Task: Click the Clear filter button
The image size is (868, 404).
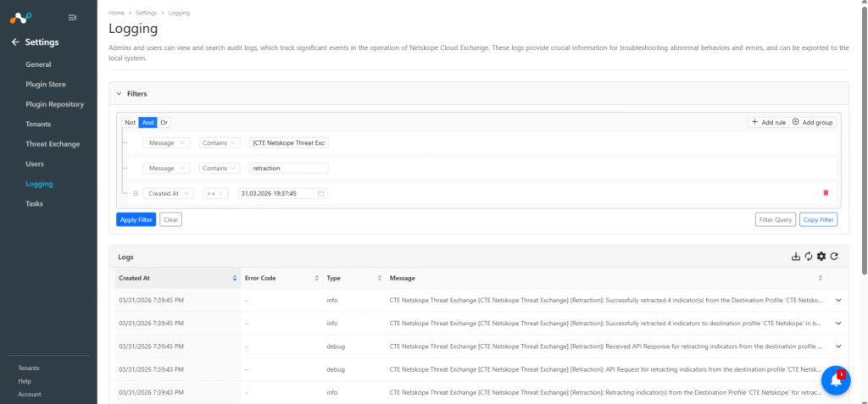Action: point(171,219)
